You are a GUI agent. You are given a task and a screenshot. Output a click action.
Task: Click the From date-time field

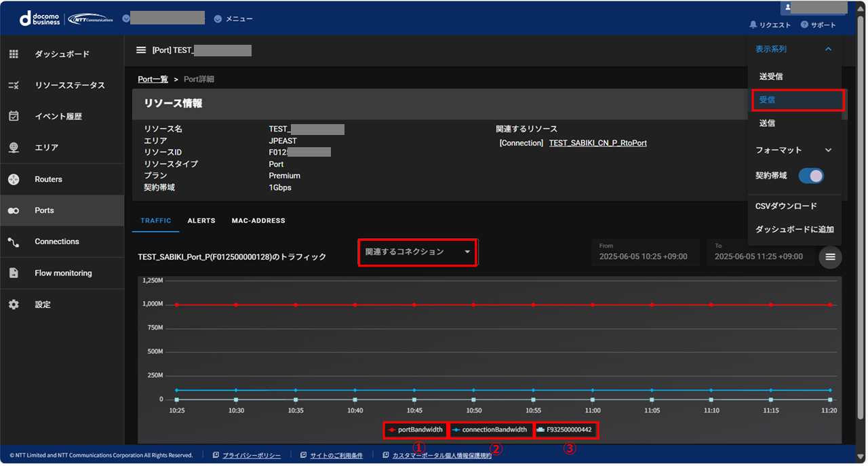(644, 252)
